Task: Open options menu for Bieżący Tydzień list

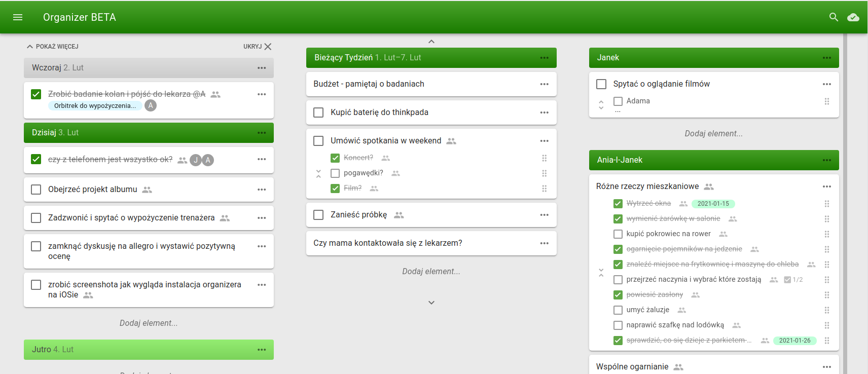Action: pyautogui.click(x=544, y=58)
